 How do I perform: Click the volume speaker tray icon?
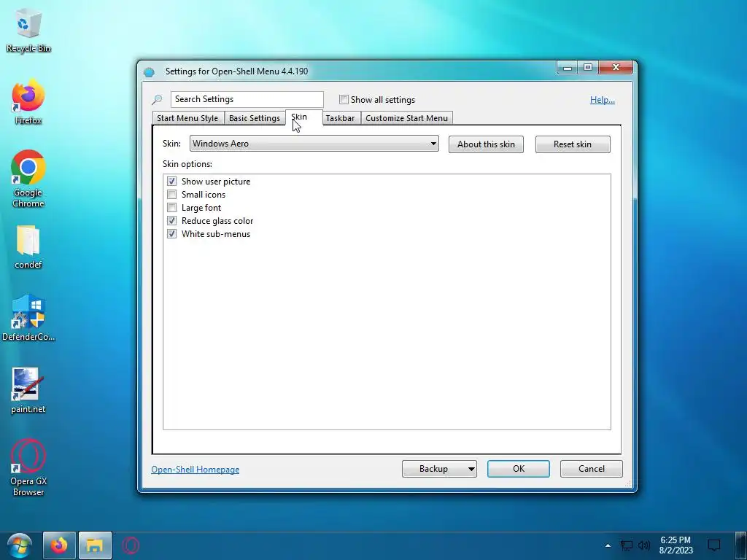click(x=644, y=545)
